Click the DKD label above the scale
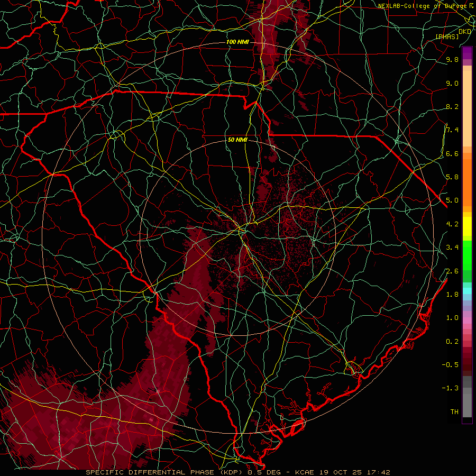Screen dimensions: 476x476 (x=465, y=31)
